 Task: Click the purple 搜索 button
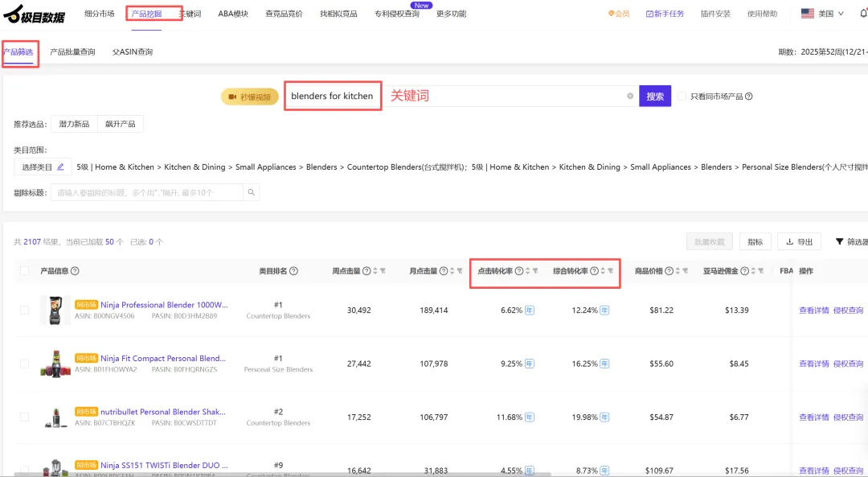click(655, 97)
